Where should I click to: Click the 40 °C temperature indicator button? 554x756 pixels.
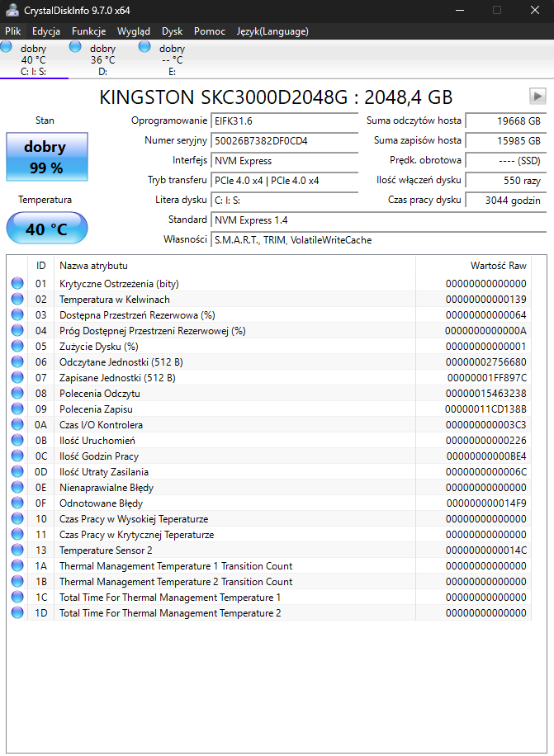(47, 229)
